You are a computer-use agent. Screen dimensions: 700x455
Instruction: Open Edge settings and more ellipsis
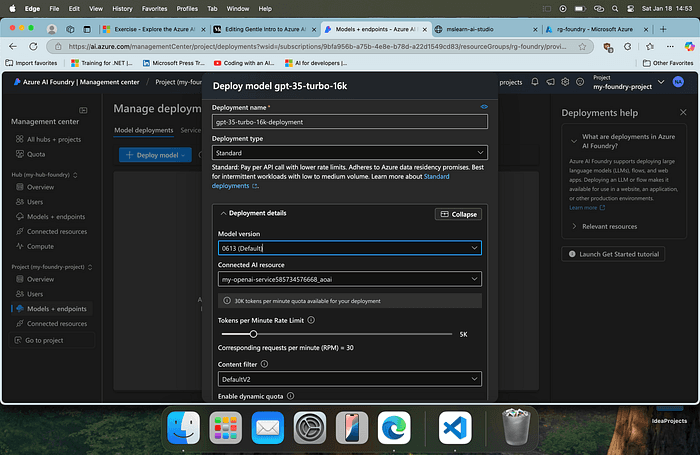pos(670,46)
